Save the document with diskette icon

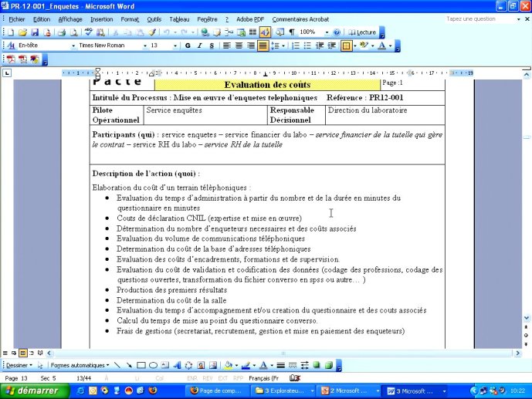pyautogui.click(x=35, y=32)
